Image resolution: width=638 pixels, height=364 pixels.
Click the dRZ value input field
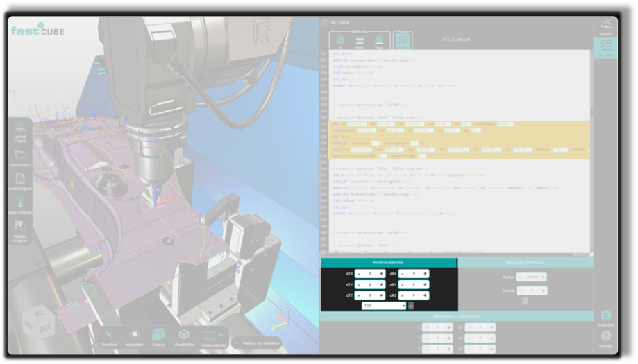pyautogui.click(x=414, y=295)
